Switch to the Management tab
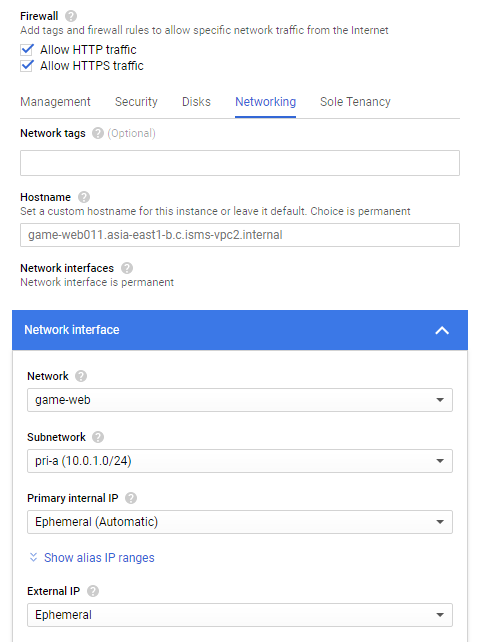 point(55,102)
